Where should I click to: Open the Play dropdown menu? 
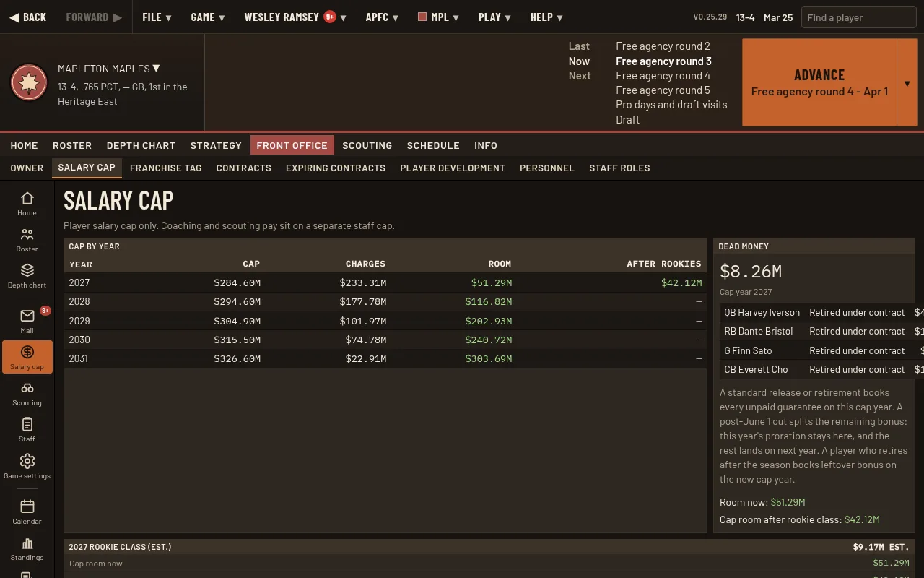494,17
